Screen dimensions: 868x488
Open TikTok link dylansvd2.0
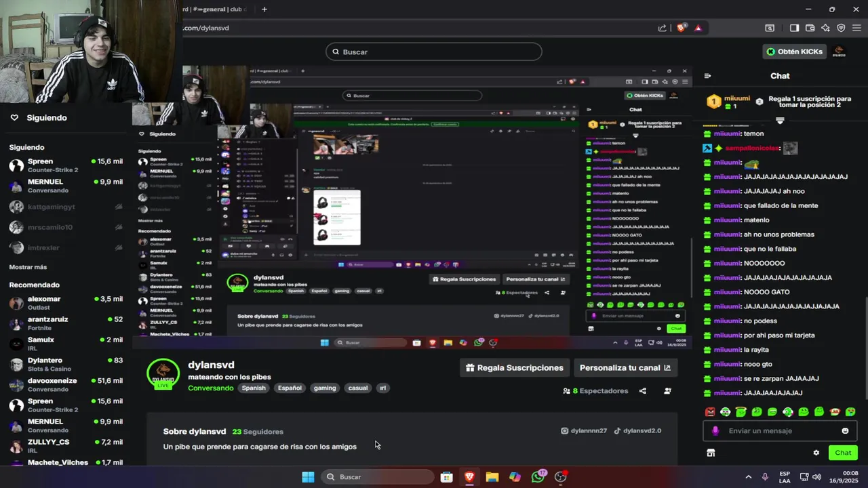pos(637,431)
